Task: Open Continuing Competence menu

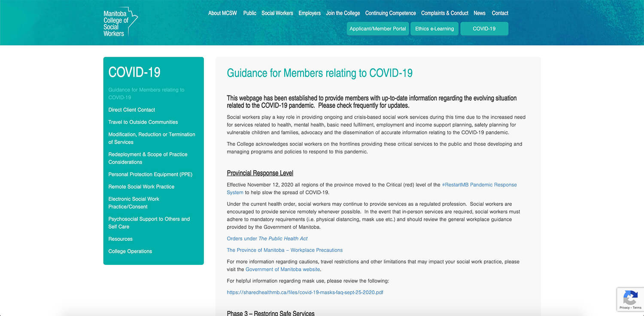Action: pos(391,13)
